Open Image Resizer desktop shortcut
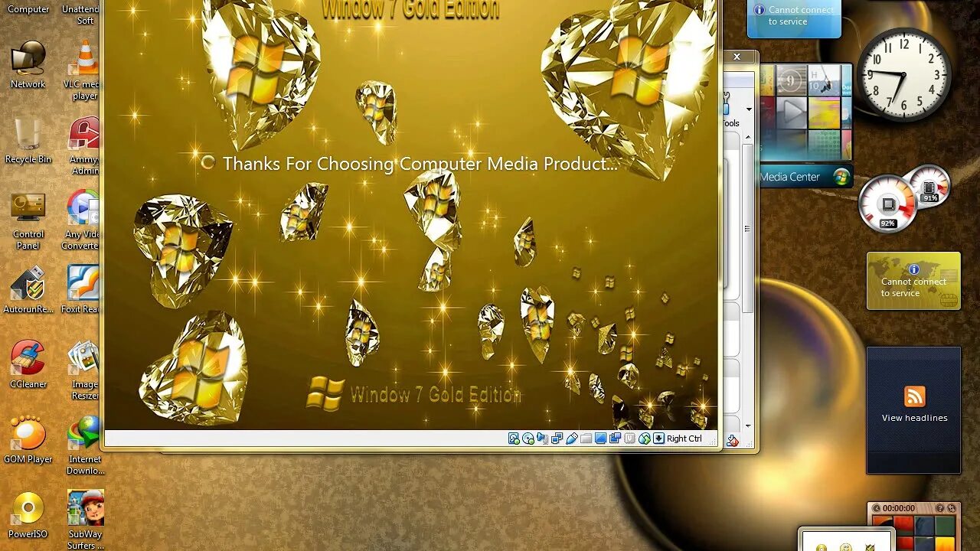This screenshot has height=551, width=980. [x=84, y=371]
